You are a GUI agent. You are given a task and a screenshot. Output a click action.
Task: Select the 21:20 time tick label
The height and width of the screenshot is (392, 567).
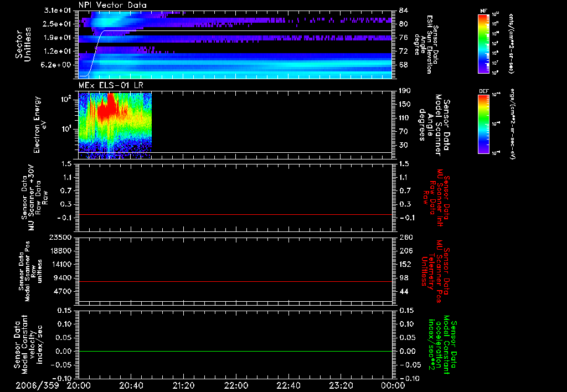click(x=183, y=386)
